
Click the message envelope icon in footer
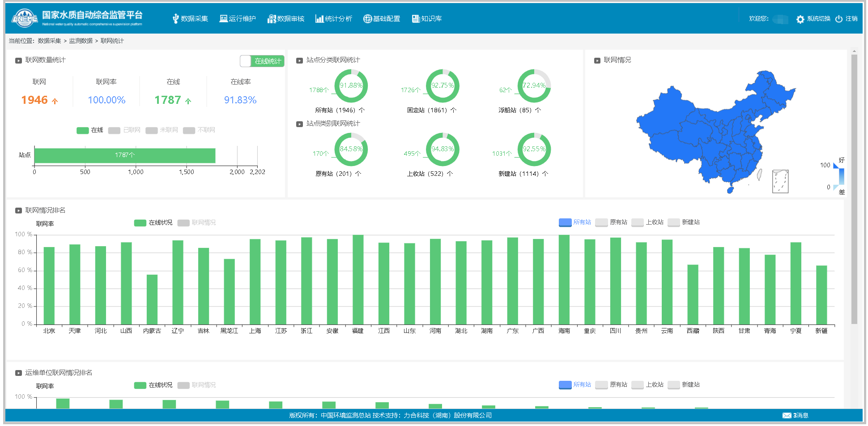[x=787, y=416]
